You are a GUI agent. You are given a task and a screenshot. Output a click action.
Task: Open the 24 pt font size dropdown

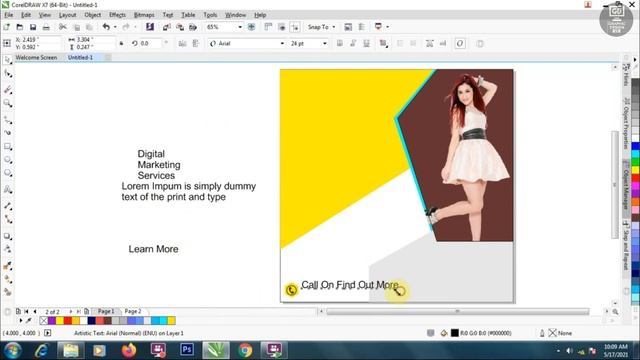tap(325, 43)
